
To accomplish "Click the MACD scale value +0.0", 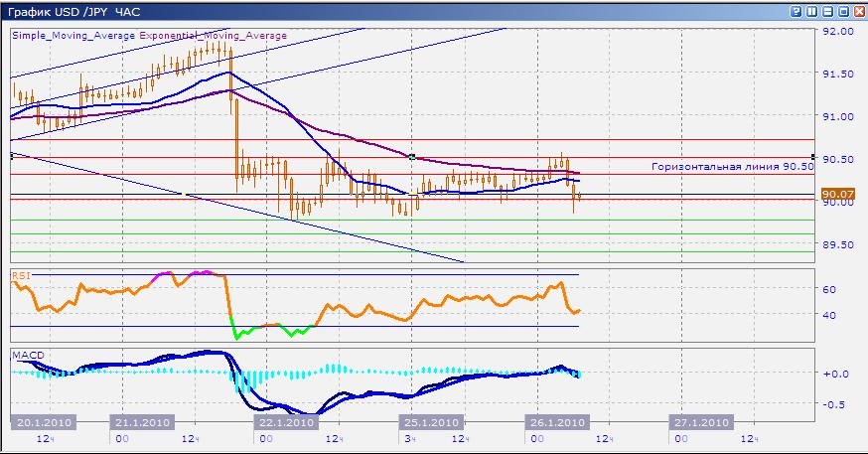I will (x=836, y=374).
